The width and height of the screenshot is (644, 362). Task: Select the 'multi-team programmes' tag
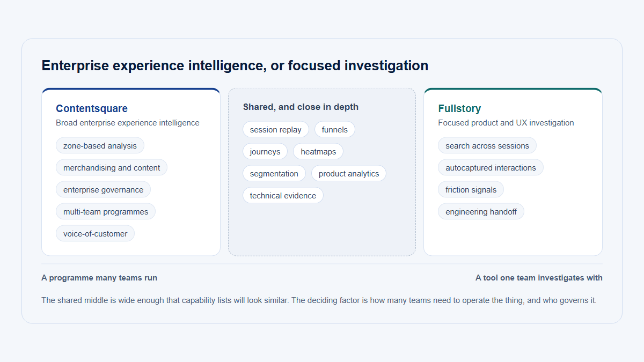[x=106, y=212]
